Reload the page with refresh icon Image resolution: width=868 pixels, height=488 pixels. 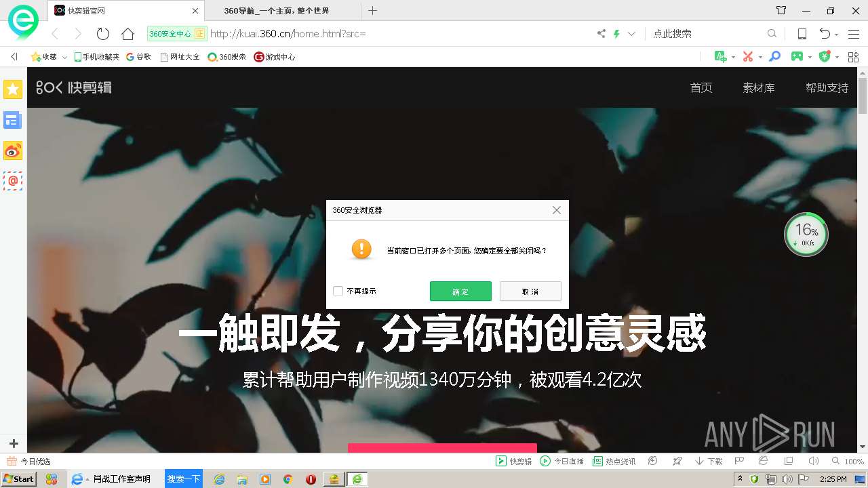pos(102,34)
